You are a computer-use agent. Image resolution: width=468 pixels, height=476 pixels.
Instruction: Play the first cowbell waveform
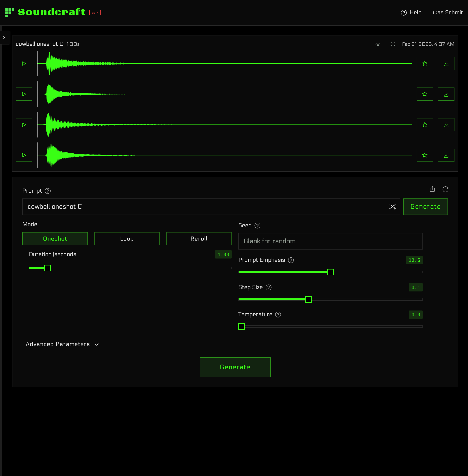coord(24,64)
